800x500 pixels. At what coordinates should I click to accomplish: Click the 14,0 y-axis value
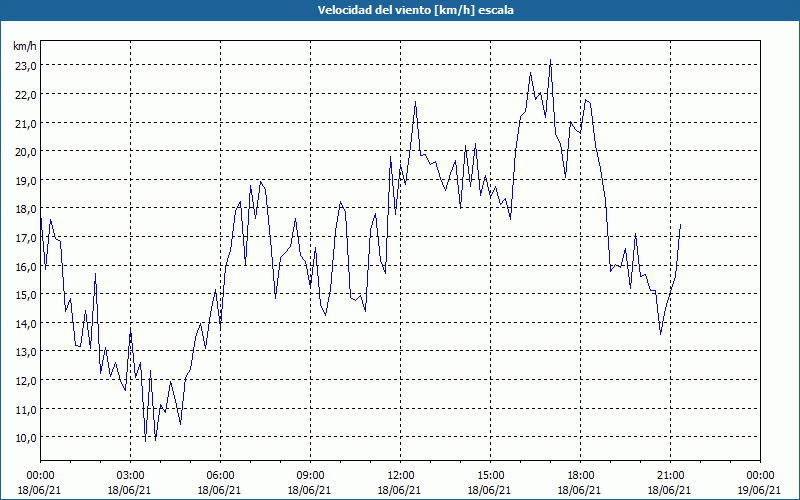25,323
